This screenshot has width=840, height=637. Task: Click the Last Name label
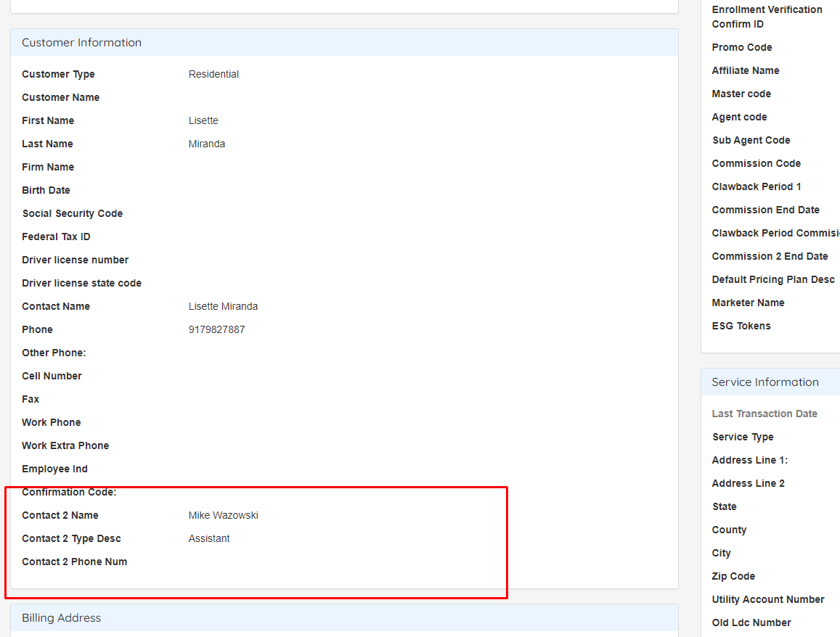(47, 144)
